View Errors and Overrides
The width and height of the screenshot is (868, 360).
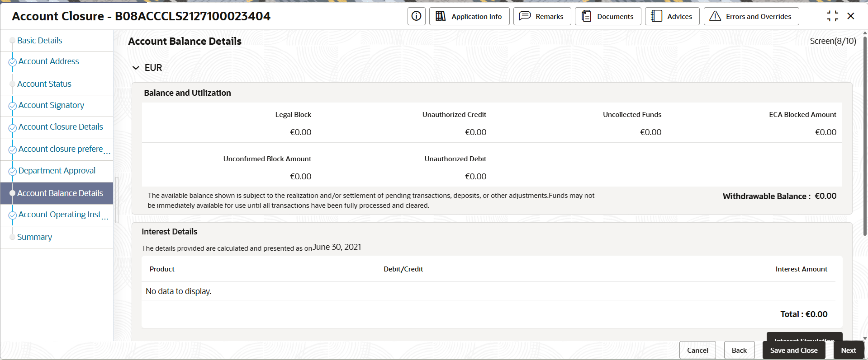[x=751, y=16]
